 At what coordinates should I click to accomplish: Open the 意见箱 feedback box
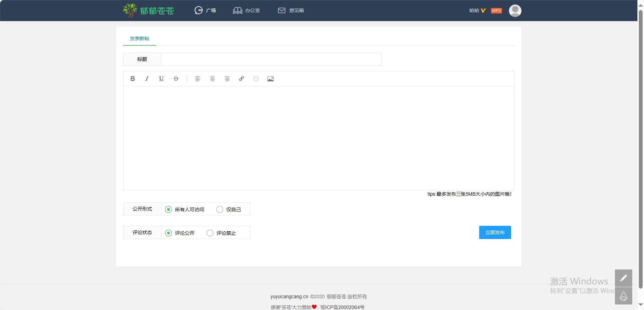point(291,10)
